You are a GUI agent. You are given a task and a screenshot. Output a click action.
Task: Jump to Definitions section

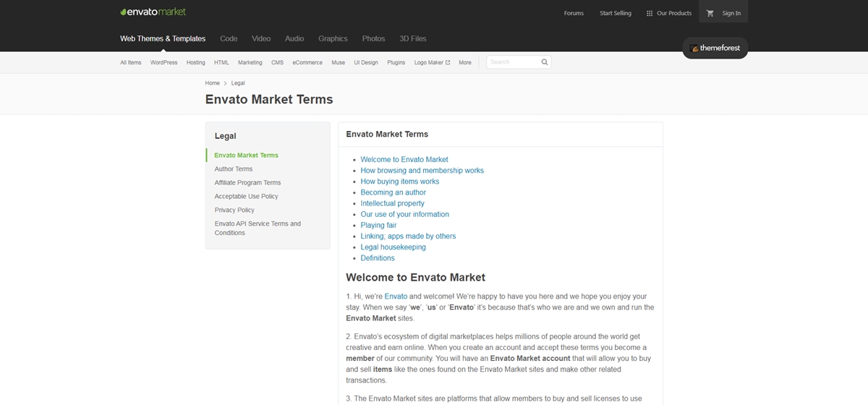(x=378, y=258)
